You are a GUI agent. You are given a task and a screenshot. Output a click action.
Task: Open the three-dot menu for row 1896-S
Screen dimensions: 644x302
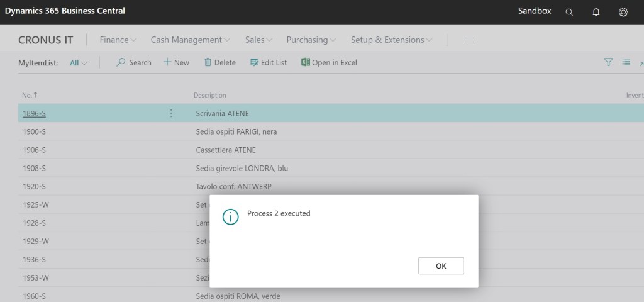tap(171, 113)
